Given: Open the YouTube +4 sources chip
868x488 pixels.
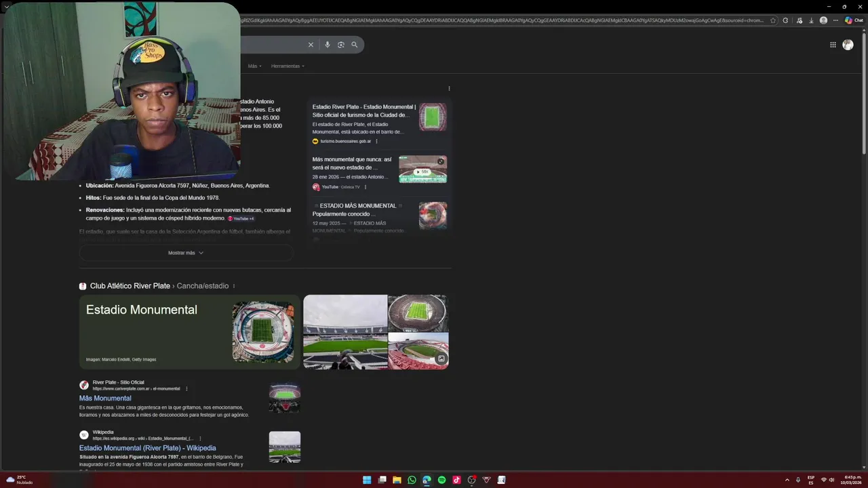Looking at the screenshot, I should click(241, 218).
